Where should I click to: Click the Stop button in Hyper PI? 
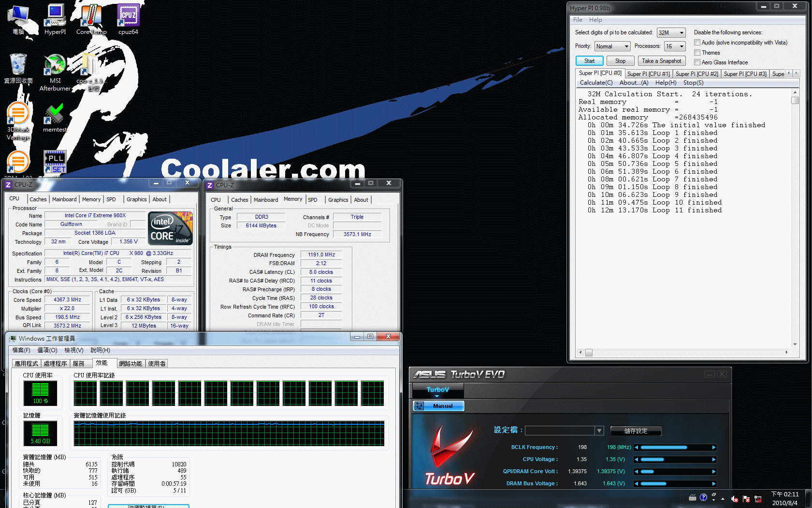[x=620, y=61]
